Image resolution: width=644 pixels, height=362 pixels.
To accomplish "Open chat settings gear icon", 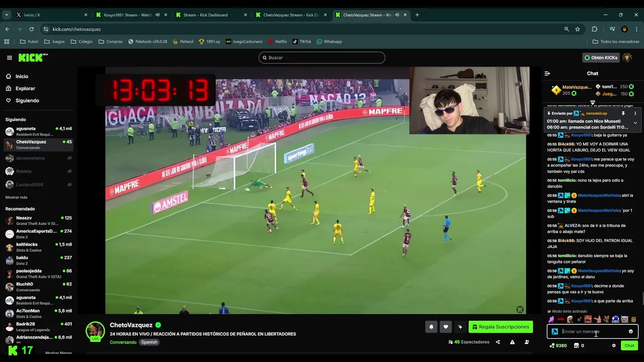I will (x=614, y=345).
